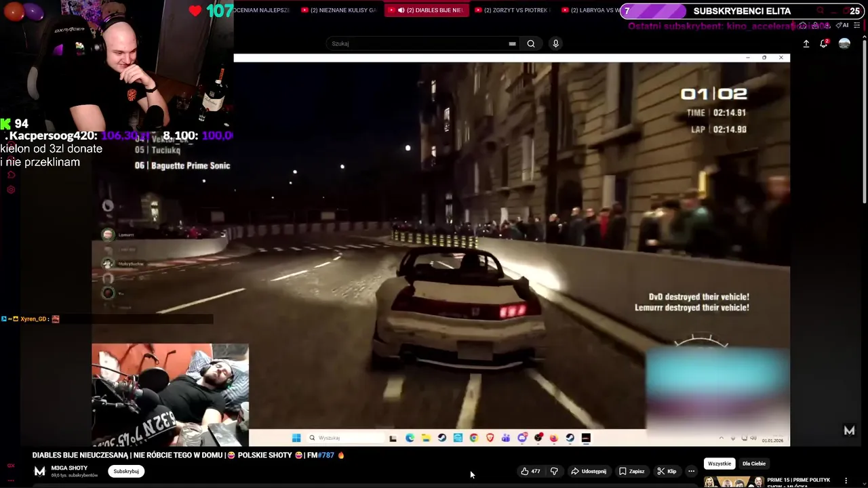The image size is (868, 488).
Task: Click the black terminal-like app in embedded taskbar
Action: (586, 438)
